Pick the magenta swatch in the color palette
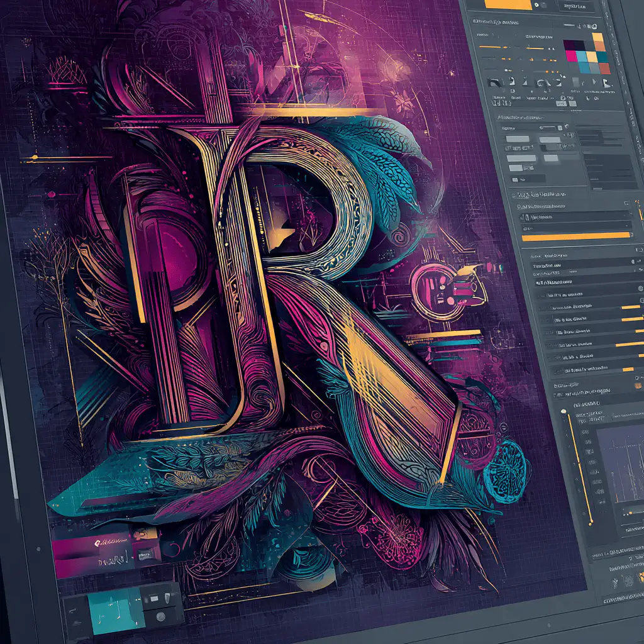 571,56
